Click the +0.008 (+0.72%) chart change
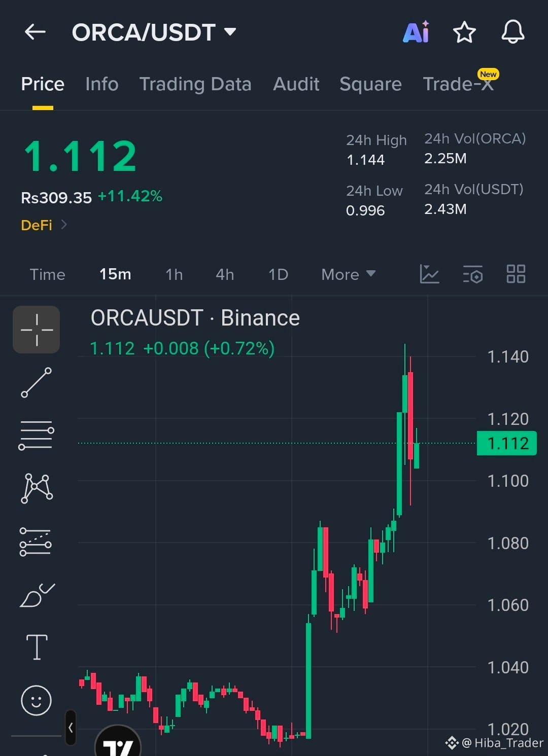 209,348
